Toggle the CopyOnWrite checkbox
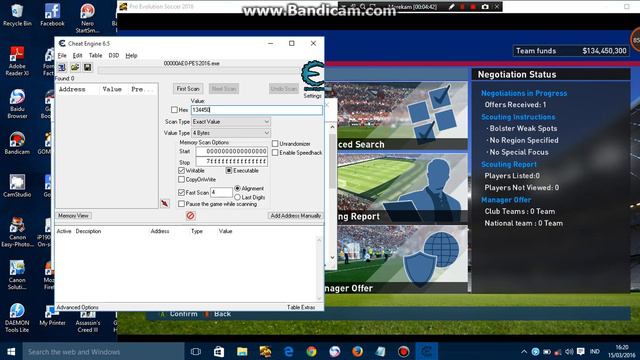 click(182, 180)
